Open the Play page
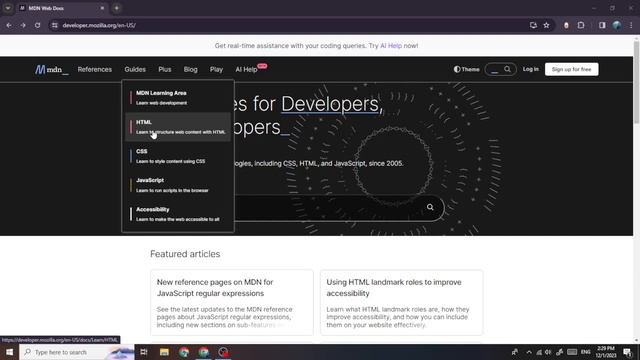Viewport: 640px width, 360px height. point(216,69)
